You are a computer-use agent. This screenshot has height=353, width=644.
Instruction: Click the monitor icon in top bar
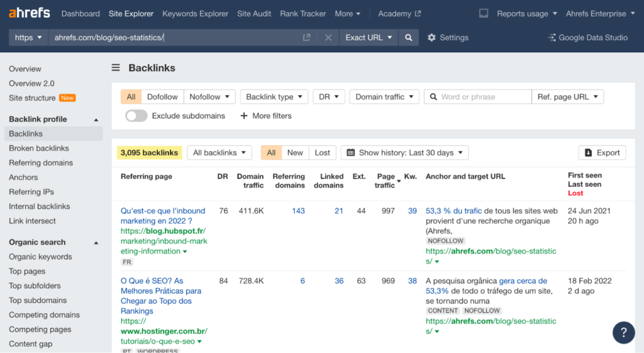click(x=484, y=13)
